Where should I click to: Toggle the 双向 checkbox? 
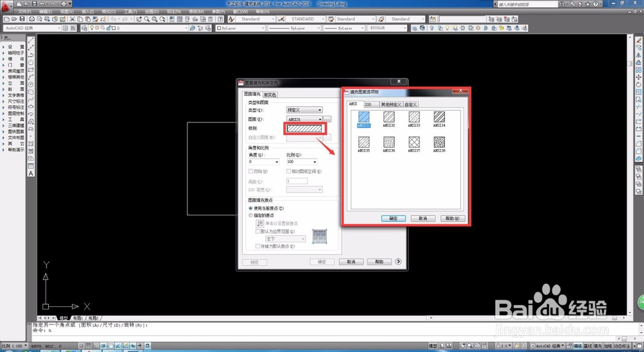(x=251, y=171)
